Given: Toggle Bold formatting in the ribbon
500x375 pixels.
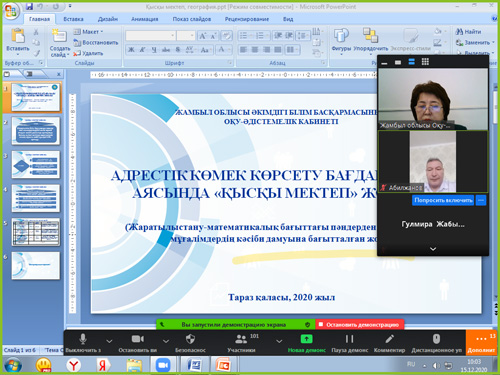Looking at the screenshot, I should click(131, 50).
